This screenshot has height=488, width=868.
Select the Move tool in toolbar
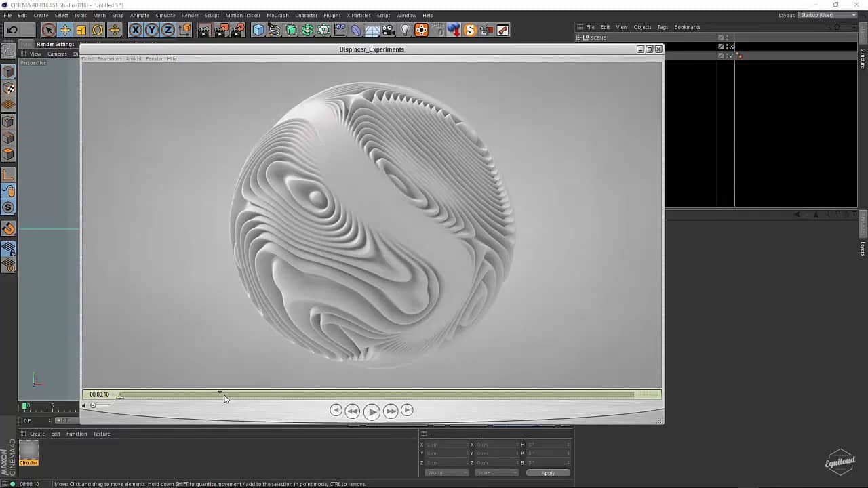tap(64, 30)
